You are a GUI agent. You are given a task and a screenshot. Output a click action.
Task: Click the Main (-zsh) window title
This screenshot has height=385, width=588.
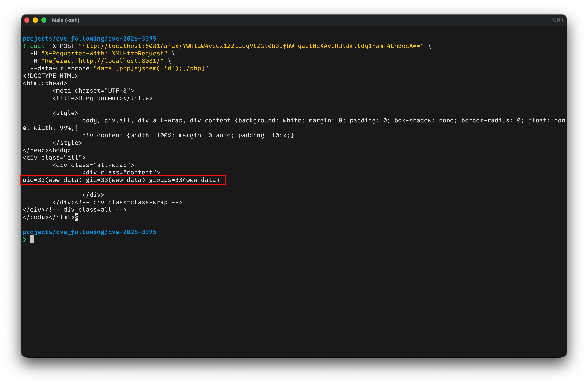pyautogui.click(x=65, y=20)
